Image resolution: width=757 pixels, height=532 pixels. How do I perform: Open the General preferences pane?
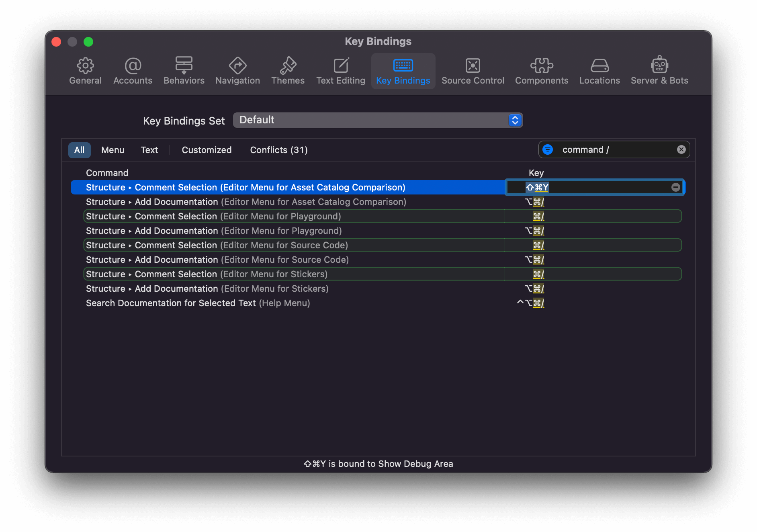tap(85, 71)
